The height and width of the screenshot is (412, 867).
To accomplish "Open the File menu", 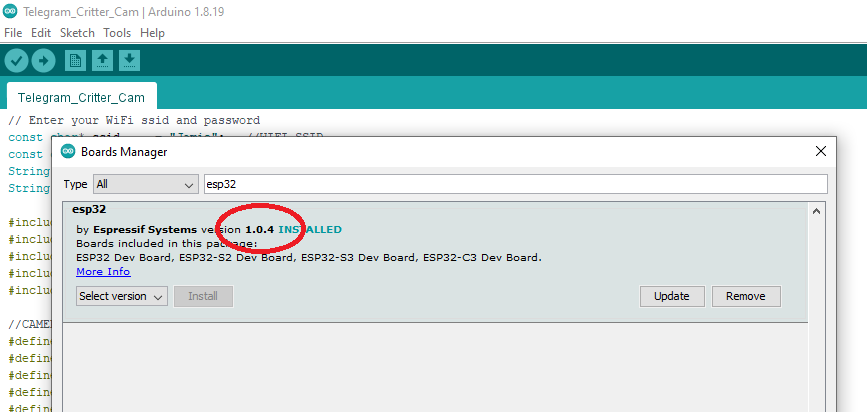I will (13, 33).
